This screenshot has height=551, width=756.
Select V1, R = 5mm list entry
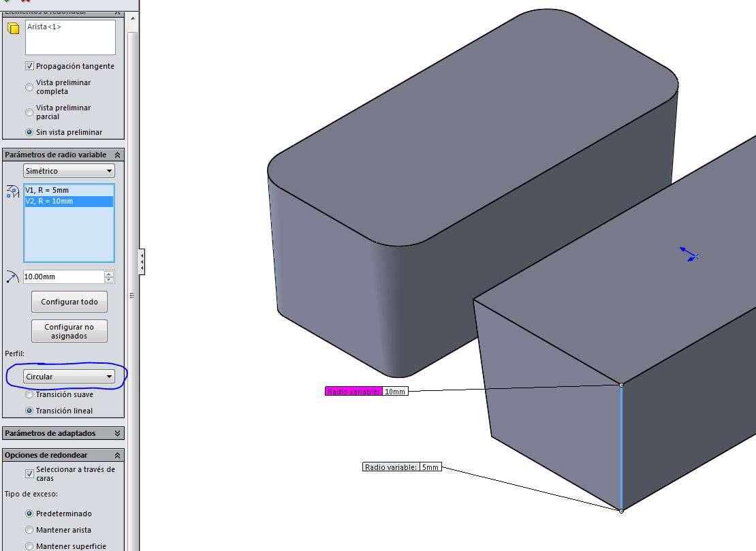point(47,190)
